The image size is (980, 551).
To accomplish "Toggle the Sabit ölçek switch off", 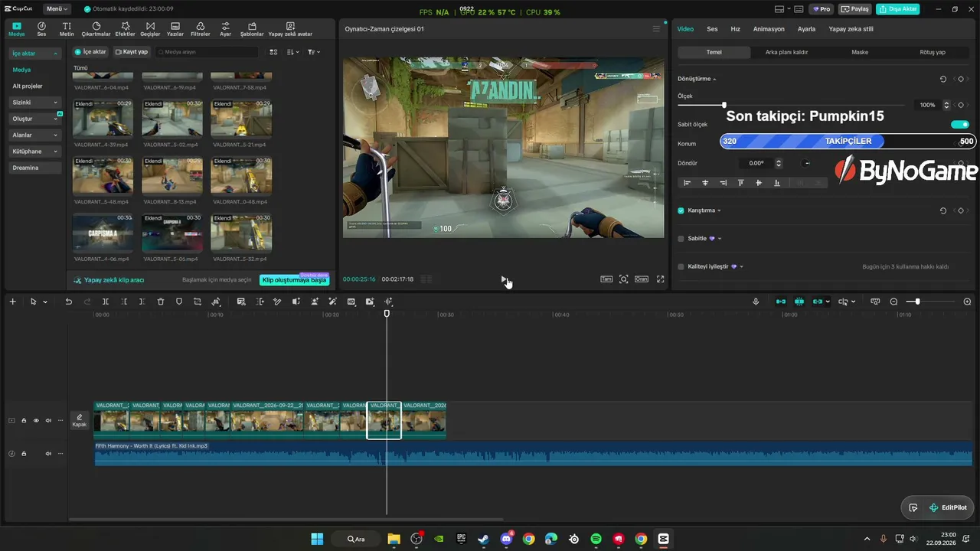I will (x=960, y=125).
